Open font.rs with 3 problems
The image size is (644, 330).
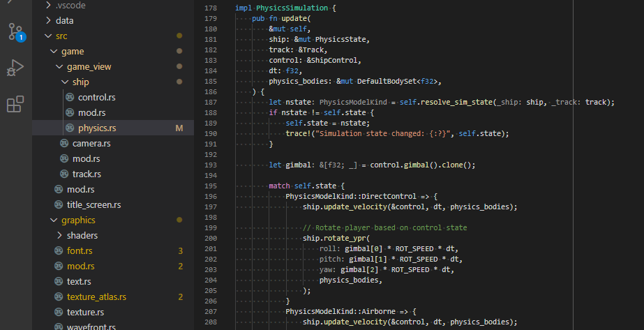click(x=78, y=251)
